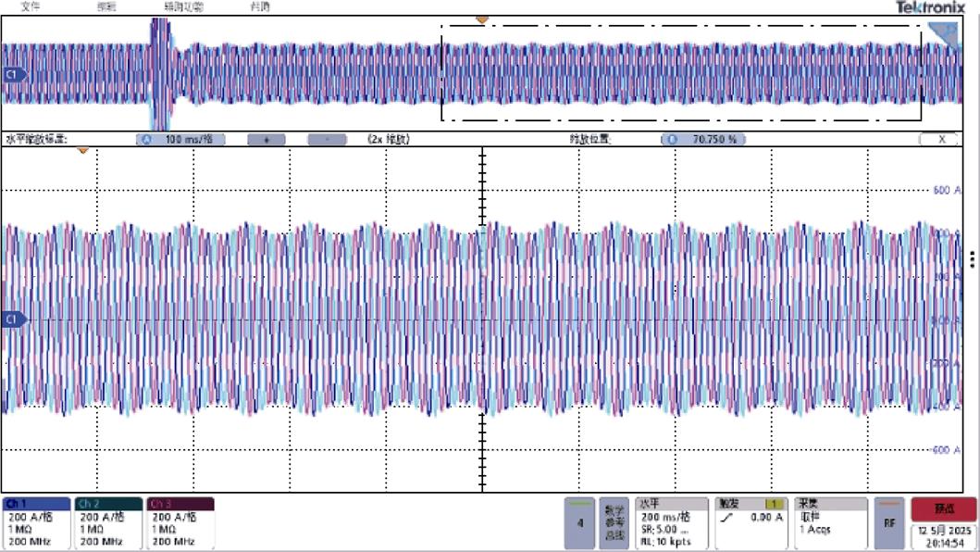Viewport: 980px width, 552px height.
Task: Click the three-dots handle at the right edge
Action: pos(973,257)
